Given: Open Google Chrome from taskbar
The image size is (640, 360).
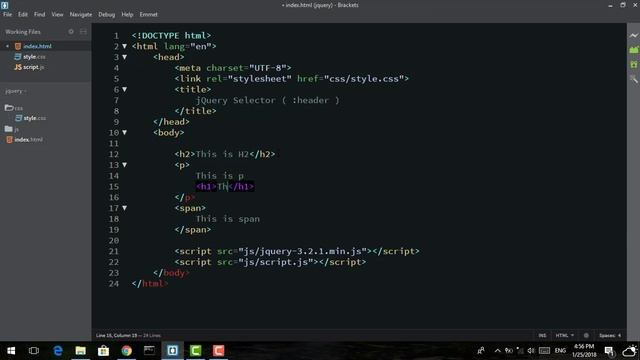Looking at the screenshot, I should click(x=127, y=351).
